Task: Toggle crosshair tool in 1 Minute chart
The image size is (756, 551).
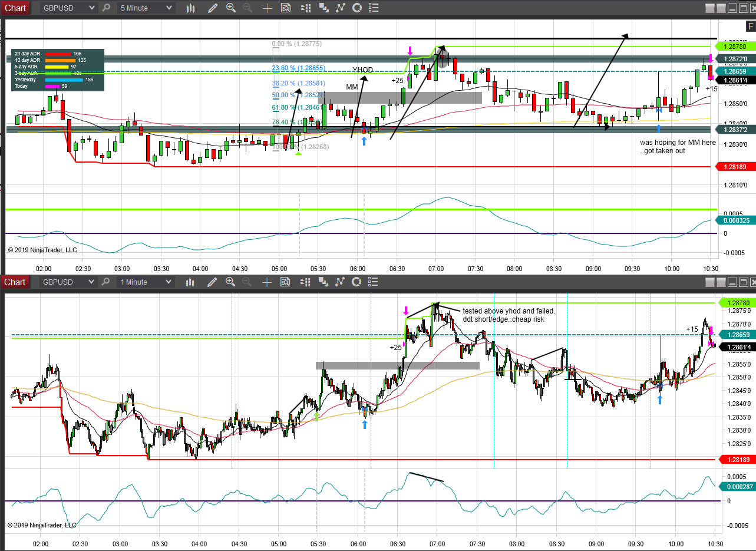Action: pyautogui.click(x=268, y=282)
